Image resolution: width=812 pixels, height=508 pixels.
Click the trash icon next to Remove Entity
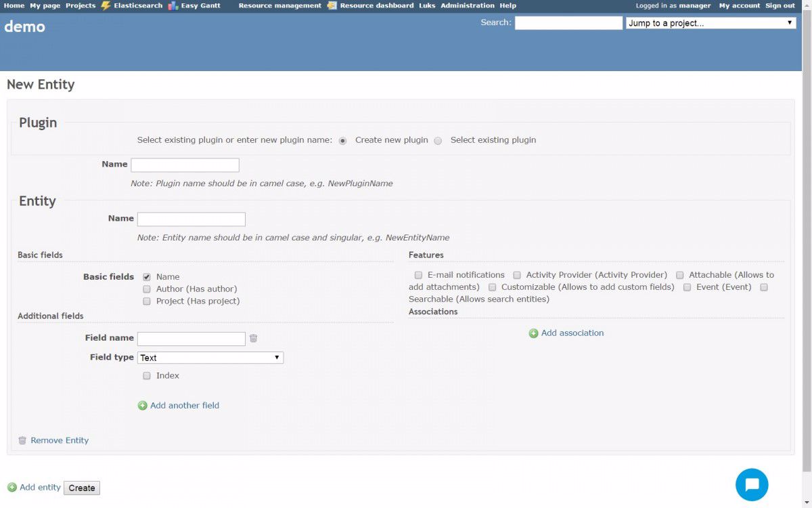point(22,440)
